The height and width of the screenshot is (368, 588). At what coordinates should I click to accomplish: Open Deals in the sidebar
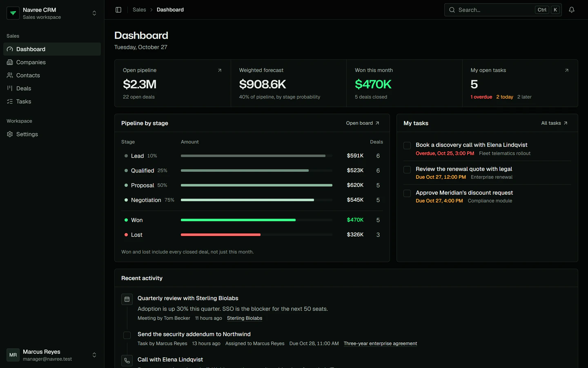(52, 88)
